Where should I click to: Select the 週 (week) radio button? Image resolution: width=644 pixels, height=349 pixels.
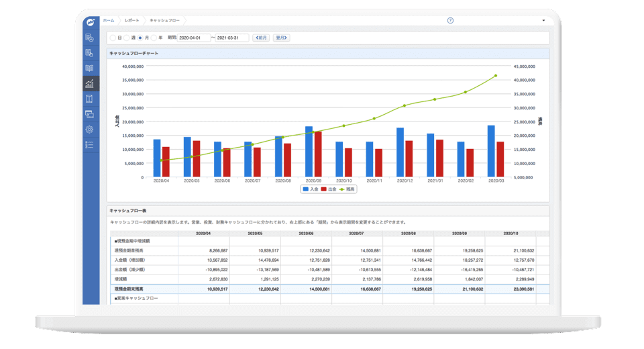click(x=127, y=38)
